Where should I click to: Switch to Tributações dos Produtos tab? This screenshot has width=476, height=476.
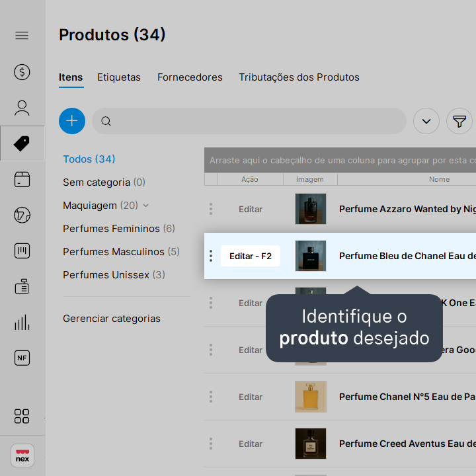click(299, 77)
